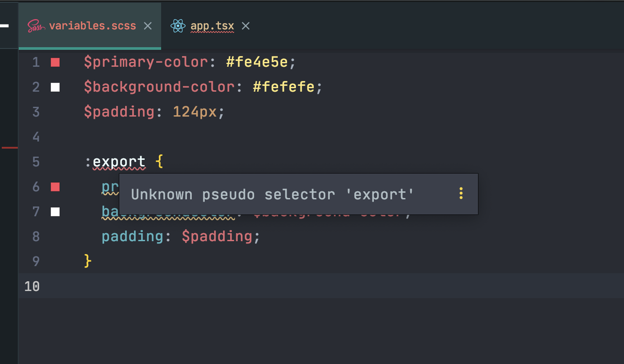
Task: Click the white color preview square beside line 2
Action: (x=55, y=87)
